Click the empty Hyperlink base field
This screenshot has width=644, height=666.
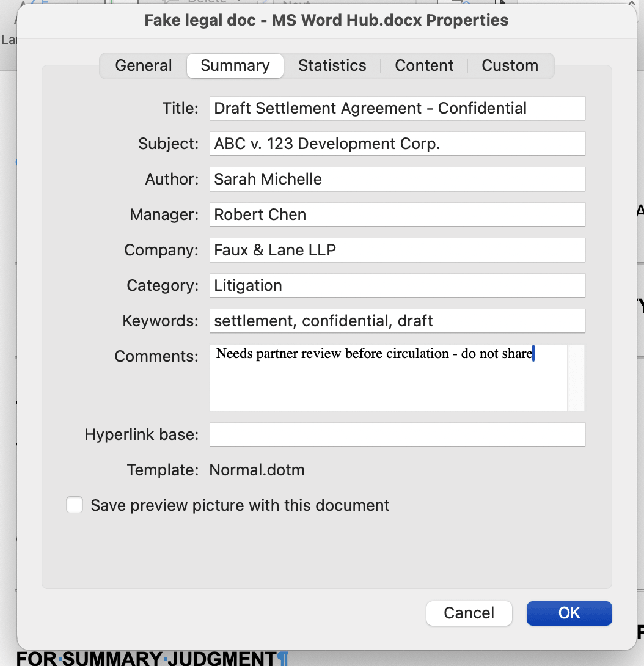point(397,434)
